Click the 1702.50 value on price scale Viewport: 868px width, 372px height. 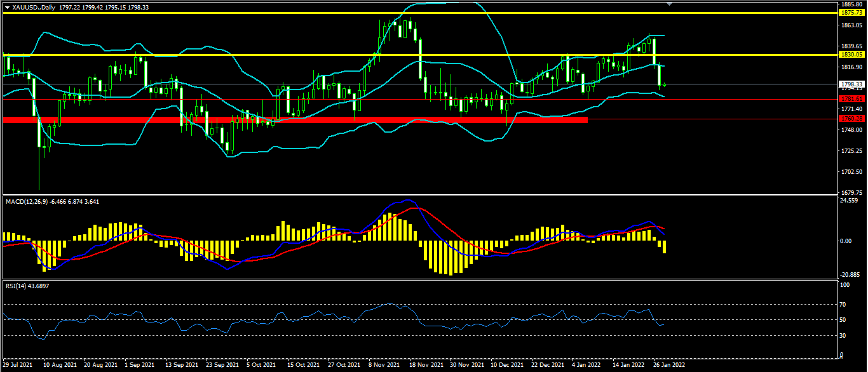point(850,172)
